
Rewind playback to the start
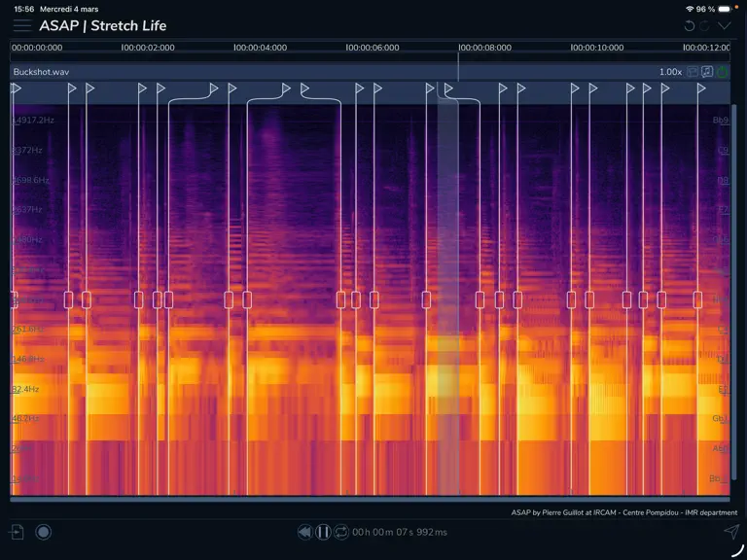coord(304,532)
